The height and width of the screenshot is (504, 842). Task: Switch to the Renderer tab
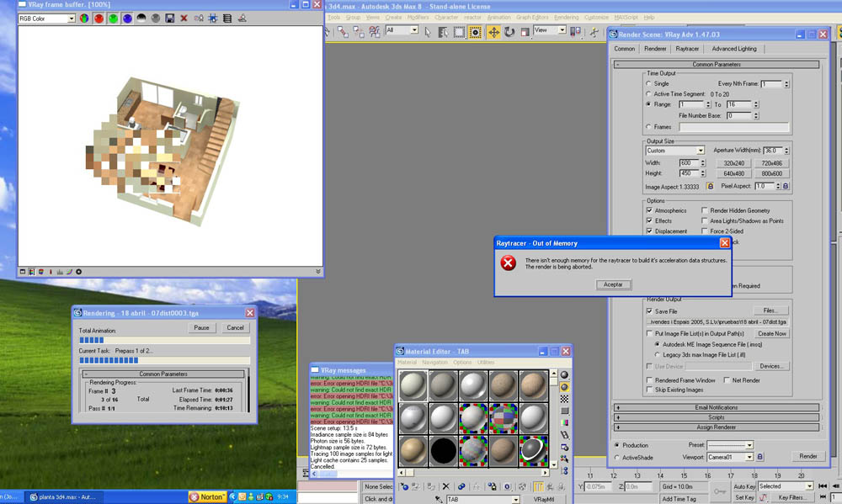(x=655, y=49)
